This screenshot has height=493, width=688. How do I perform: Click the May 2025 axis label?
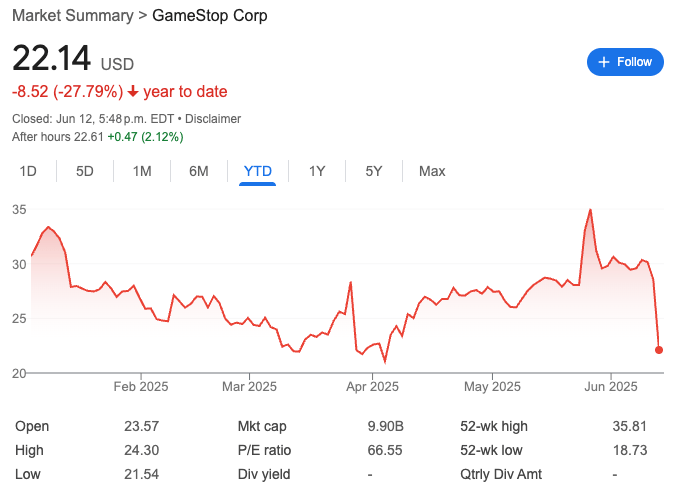point(492,386)
